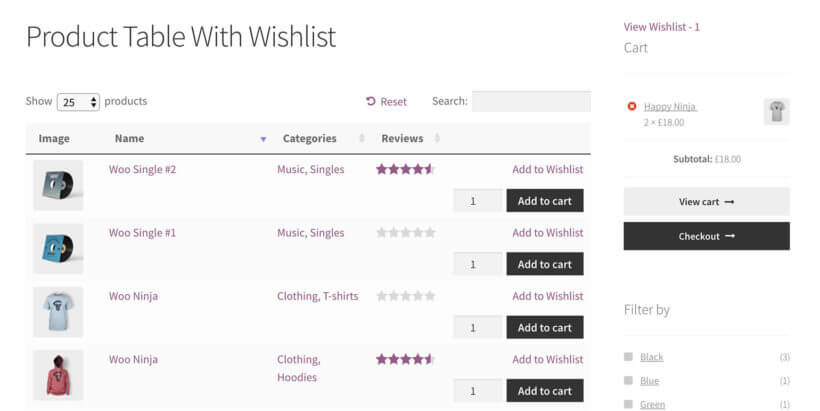Click the light blue Woo Ninja T-shirt image
The image size is (820, 411).
coord(58,312)
